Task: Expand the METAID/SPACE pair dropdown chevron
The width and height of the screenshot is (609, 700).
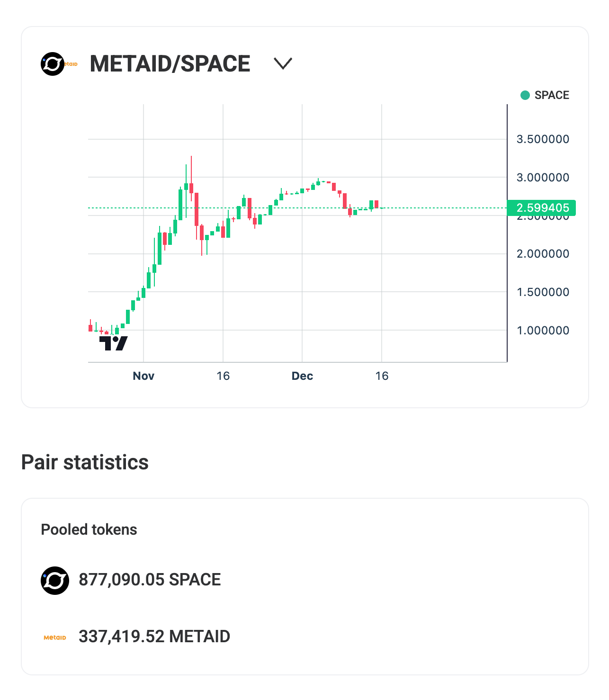Action: [283, 63]
